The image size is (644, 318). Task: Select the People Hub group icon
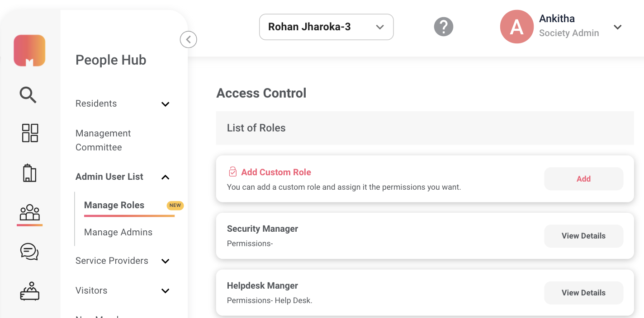(x=30, y=212)
